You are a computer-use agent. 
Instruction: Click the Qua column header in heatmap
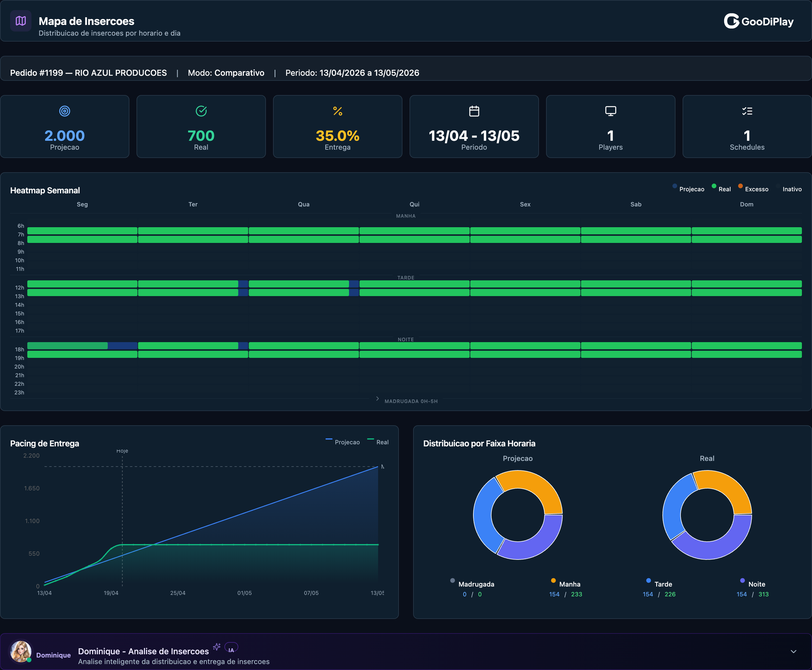click(x=304, y=204)
